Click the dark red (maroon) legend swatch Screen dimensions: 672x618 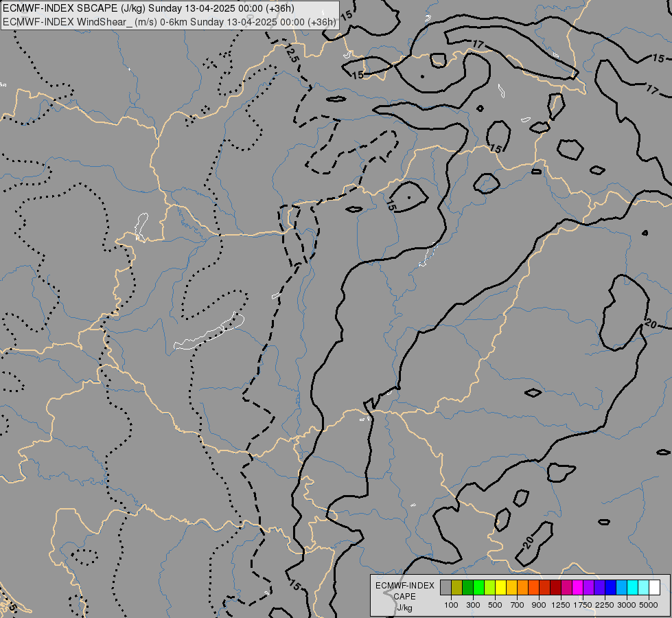pos(555,587)
